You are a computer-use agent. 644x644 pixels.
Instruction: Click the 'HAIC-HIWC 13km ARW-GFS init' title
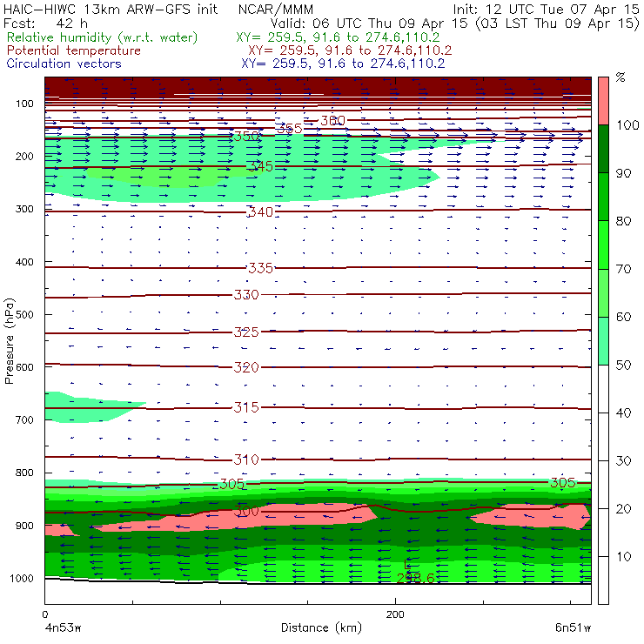pyautogui.click(x=110, y=10)
